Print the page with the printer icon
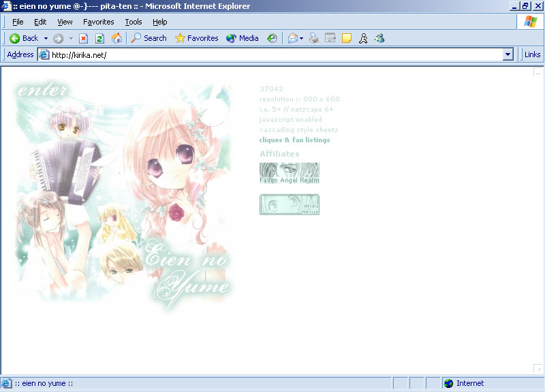Viewport: 545px width, 392px height. (x=313, y=38)
